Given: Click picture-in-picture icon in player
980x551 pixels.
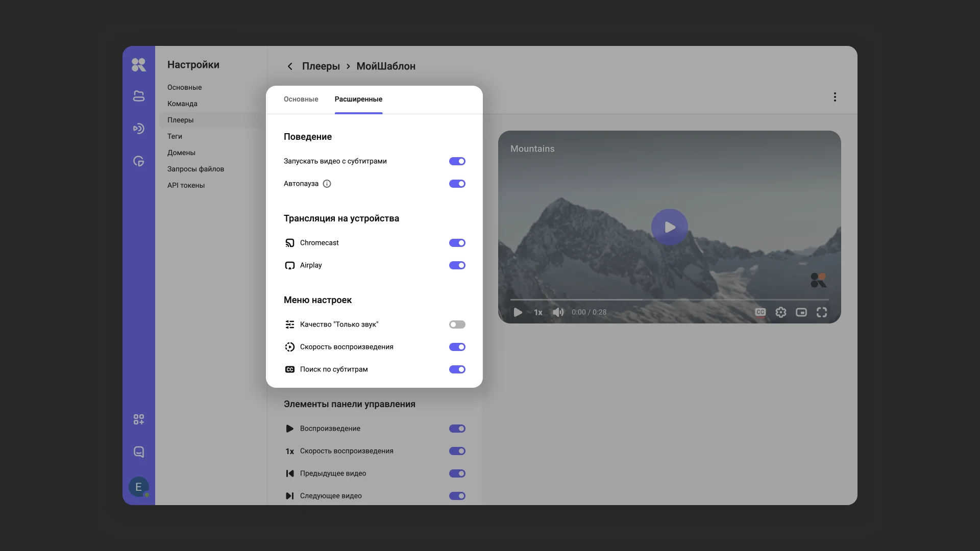Looking at the screenshot, I should 801,312.
